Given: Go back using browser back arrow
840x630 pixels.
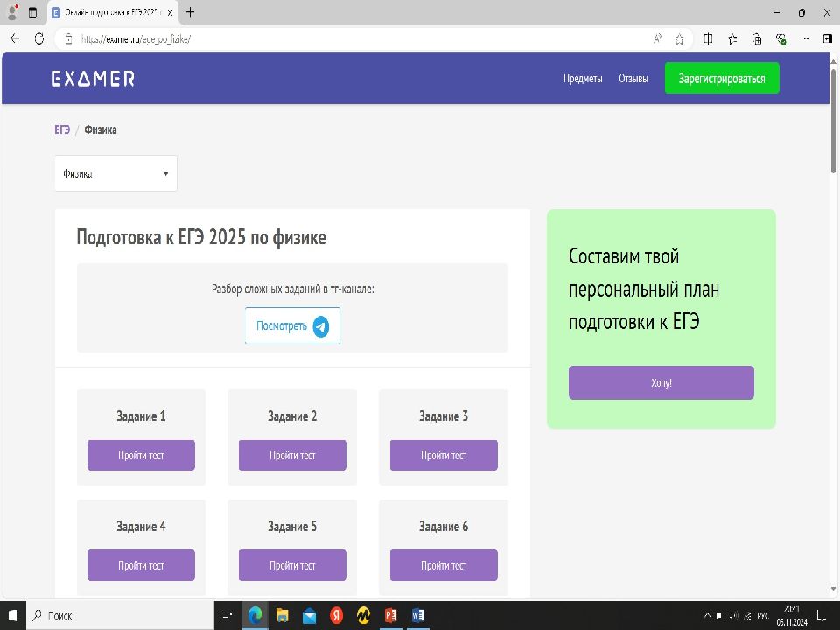Looking at the screenshot, I should (15, 38).
